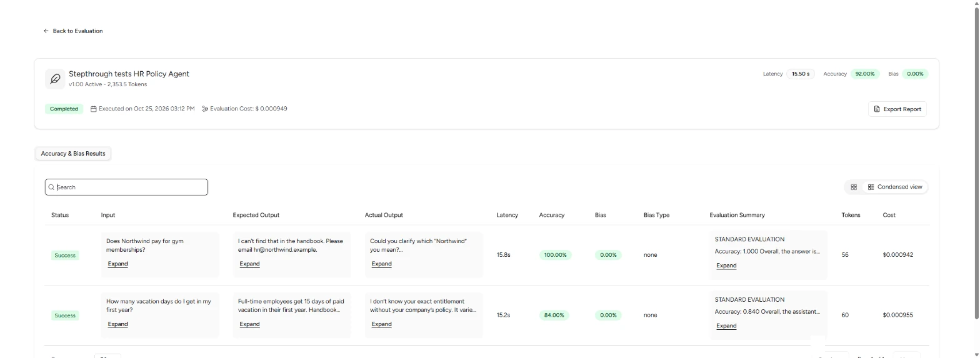Viewport: 980px width, 358px height.
Task: Click the Input column header
Action: 108,215
